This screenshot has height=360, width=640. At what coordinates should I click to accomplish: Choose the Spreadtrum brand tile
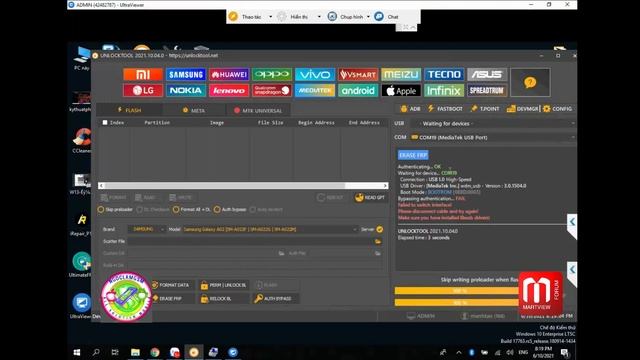(x=487, y=90)
